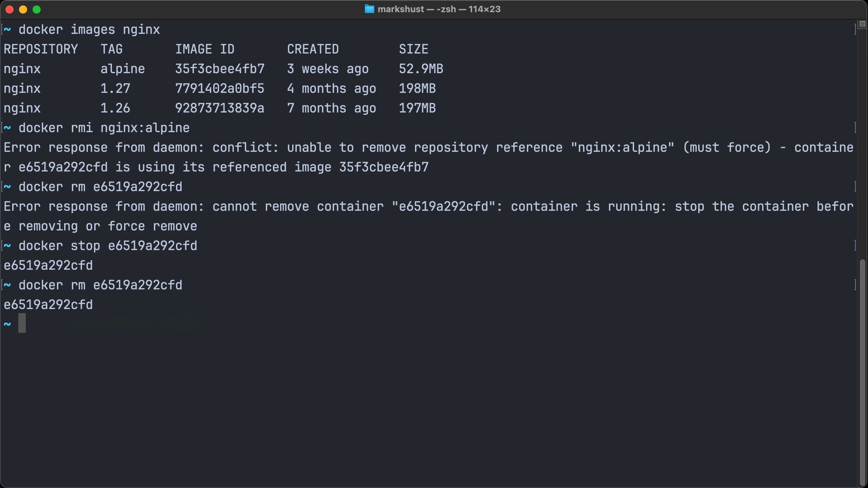868x488 pixels.
Task: Click the right bracket mark beside 'docker stop' line
Action: click(855, 246)
